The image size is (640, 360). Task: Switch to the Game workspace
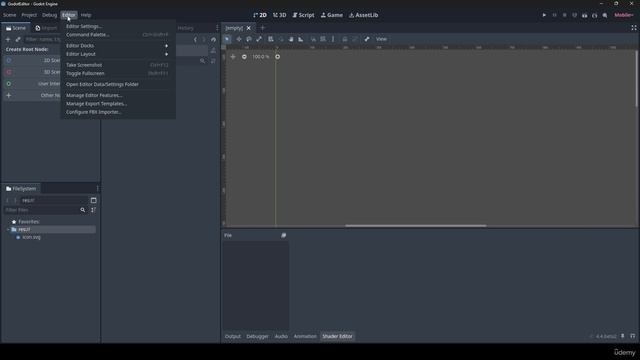pyautogui.click(x=332, y=15)
